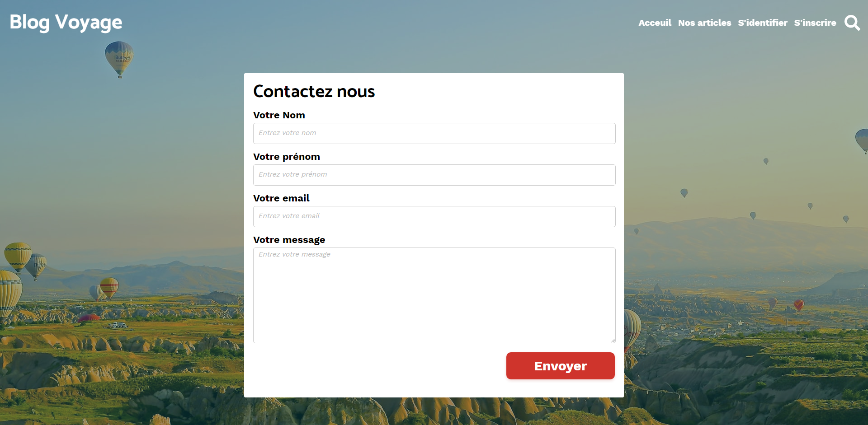Open the S'inscrire sign-up link
Image resolution: width=868 pixels, height=425 pixels.
pyautogui.click(x=815, y=23)
